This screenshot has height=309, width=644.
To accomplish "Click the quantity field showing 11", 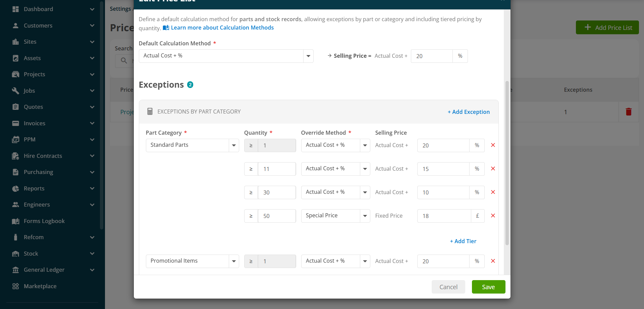I will click(277, 169).
